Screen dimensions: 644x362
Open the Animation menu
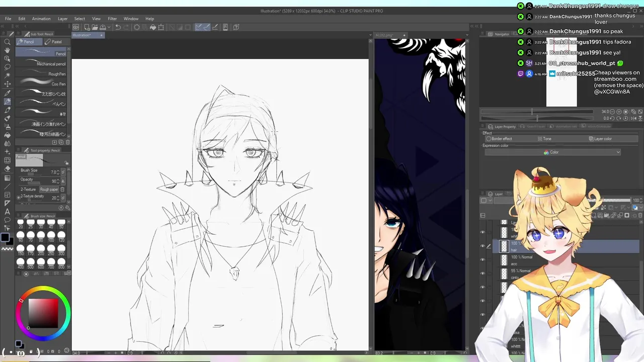pos(41,19)
